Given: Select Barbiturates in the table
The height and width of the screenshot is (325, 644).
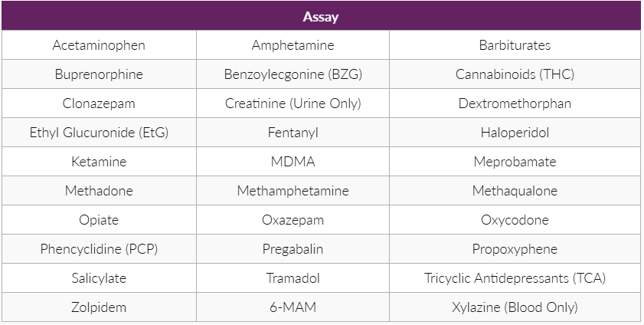Looking at the screenshot, I should coord(515,45).
